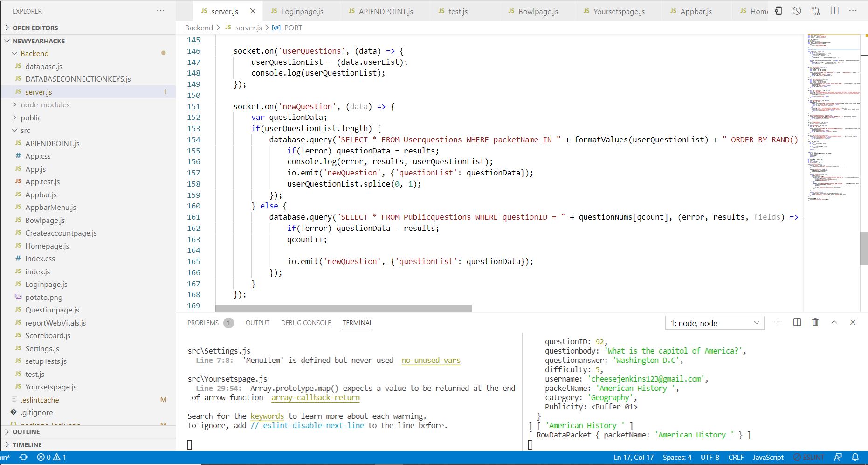Screen dimensions: 868x465
Task: Open the Explorer more actions ellipsis
Action: point(161,11)
